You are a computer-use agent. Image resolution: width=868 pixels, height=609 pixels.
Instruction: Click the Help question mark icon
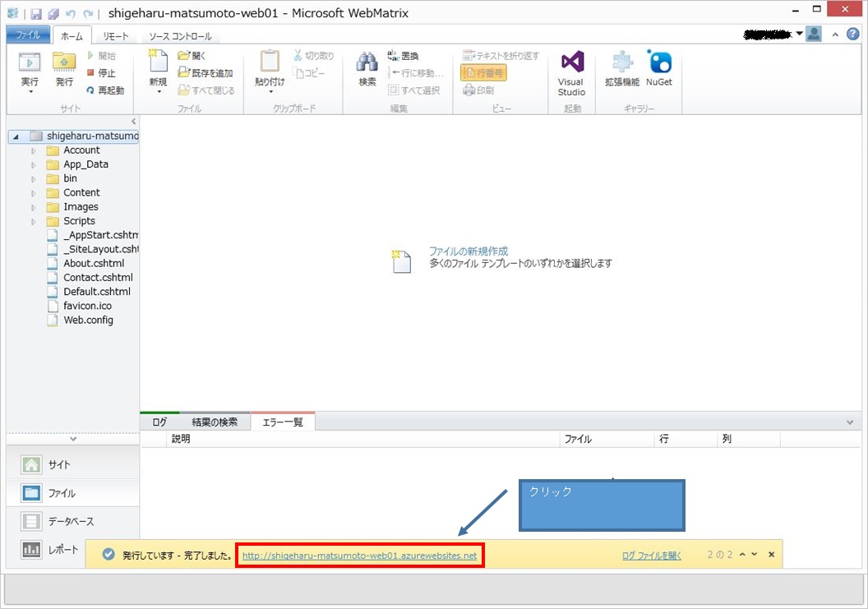(x=853, y=35)
